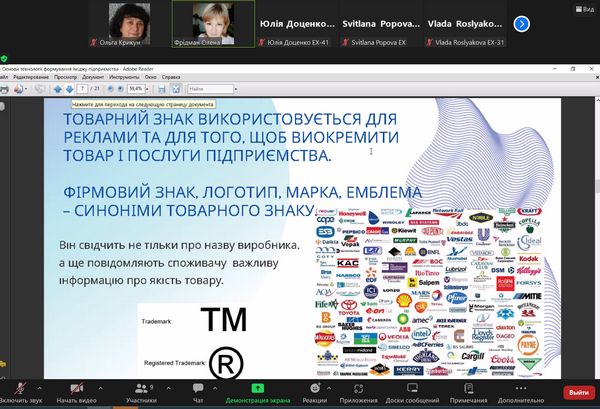Click the red Выйти leave button
The height and width of the screenshot is (409, 600).
coord(576,392)
